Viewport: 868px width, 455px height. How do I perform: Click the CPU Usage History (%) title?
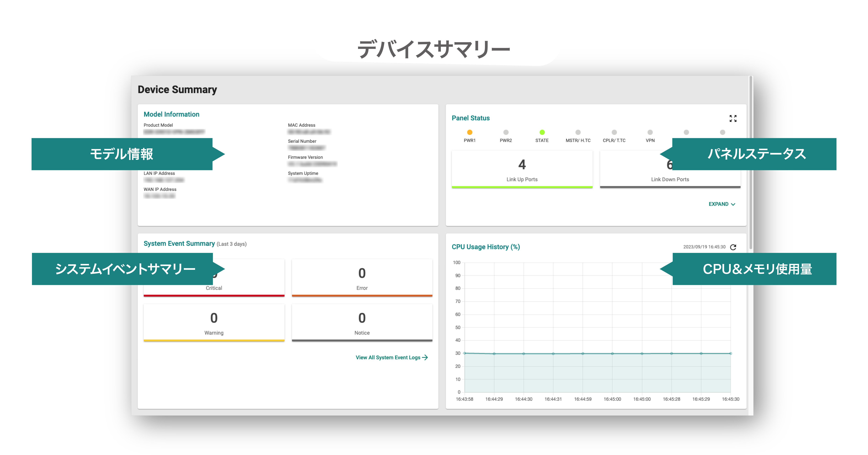tap(486, 247)
